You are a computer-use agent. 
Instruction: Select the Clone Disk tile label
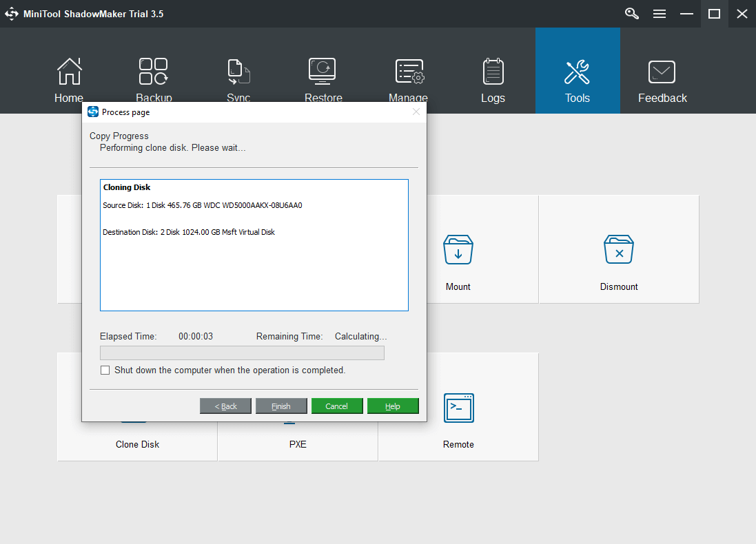(x=137, y=444)
